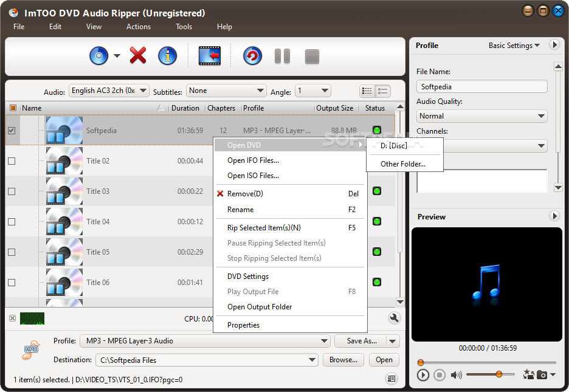Select Open IFO Files from context menu
The height and width of the screenshot is (392, 569).
290,160
